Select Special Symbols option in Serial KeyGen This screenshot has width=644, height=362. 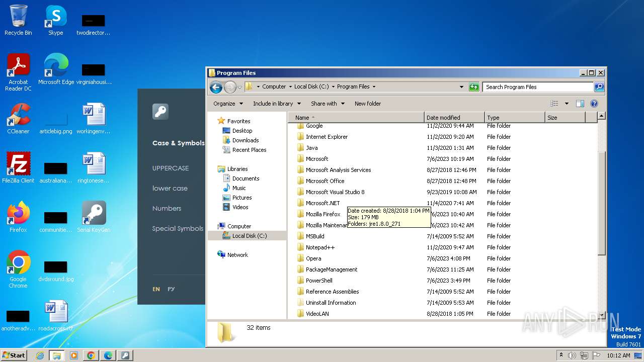[178, 228]
